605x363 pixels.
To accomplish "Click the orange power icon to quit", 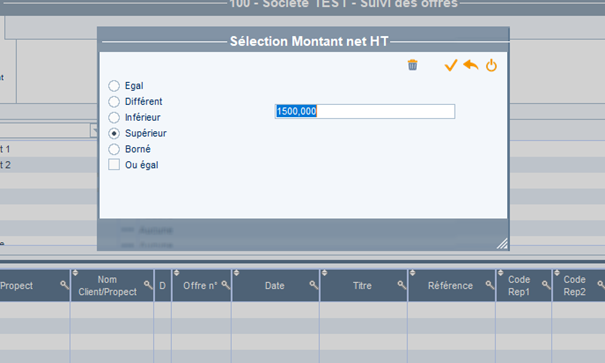I will coord(491,65).
